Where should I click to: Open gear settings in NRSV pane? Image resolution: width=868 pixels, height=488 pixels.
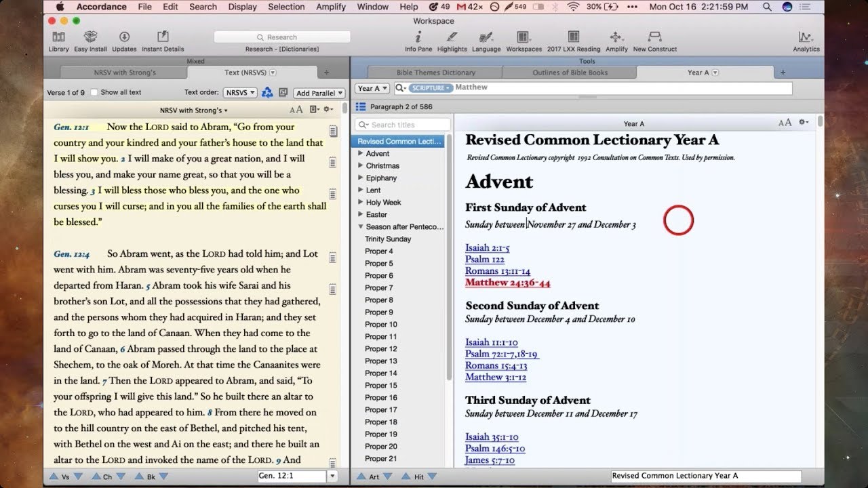click(x=328, y=110)
